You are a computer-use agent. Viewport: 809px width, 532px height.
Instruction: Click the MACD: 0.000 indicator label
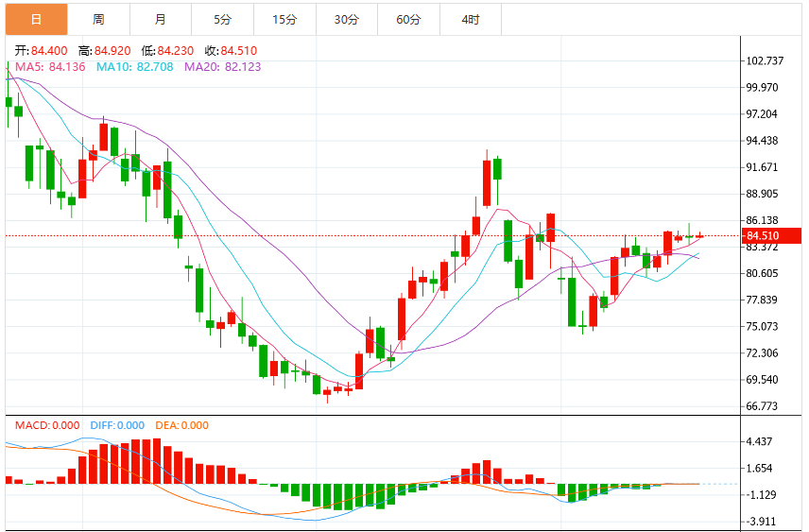click(x=47, y=426)
